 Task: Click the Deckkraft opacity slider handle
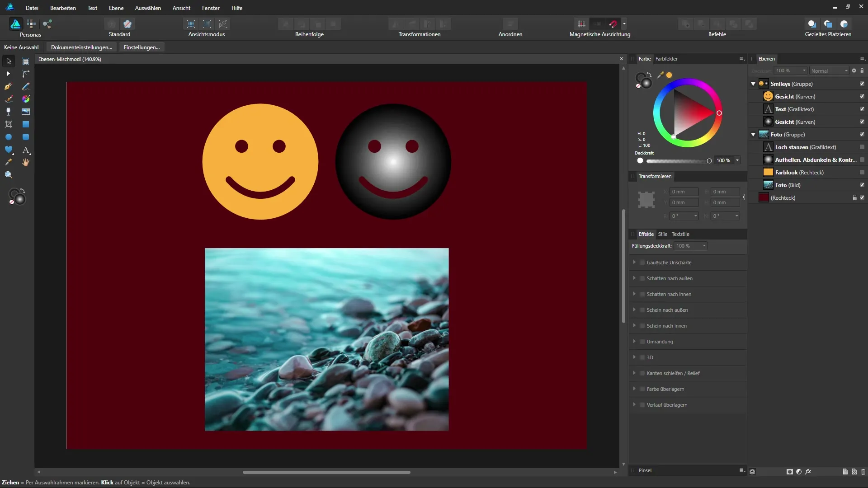(709, 161)
